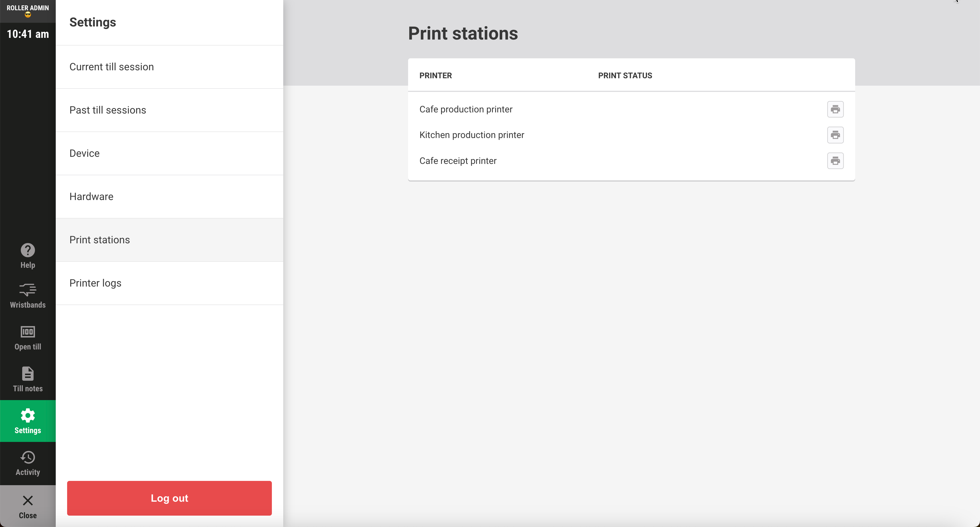
Task: Open the Wristbands sidebar icon
Action: 28,296
